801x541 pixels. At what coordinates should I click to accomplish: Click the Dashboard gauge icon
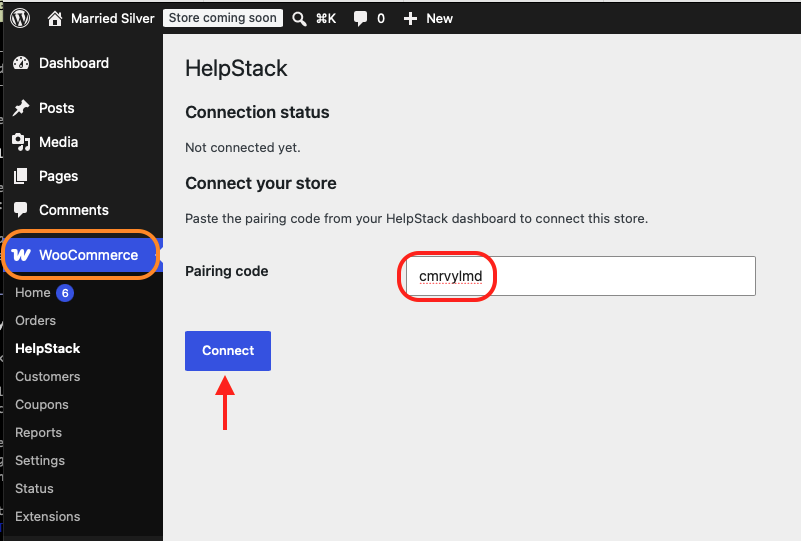21,63
